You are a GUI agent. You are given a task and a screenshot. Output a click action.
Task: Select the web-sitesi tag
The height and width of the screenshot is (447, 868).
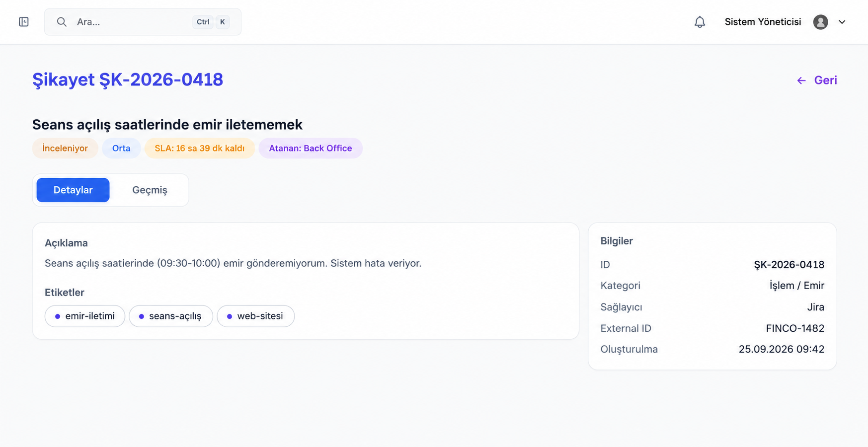click(x=256, y=316)
